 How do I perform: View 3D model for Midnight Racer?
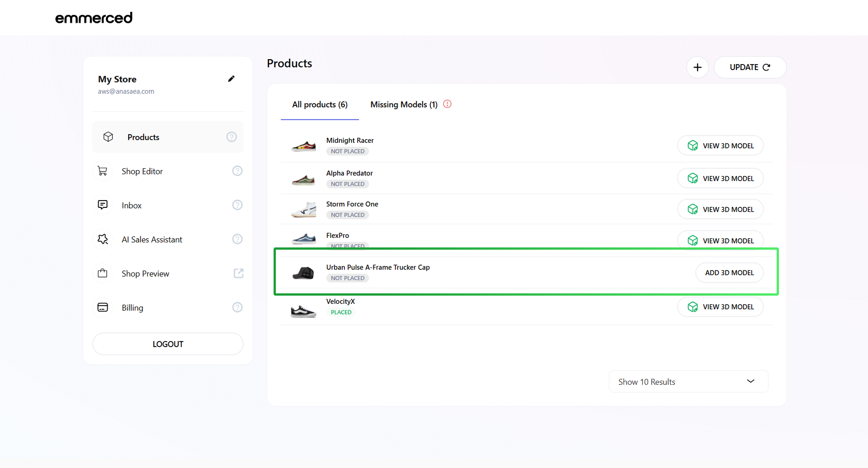click(720, 146)
